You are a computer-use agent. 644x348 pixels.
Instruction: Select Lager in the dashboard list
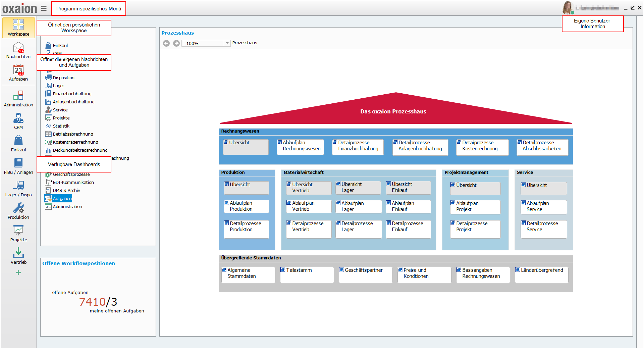(x=54, y=86)
